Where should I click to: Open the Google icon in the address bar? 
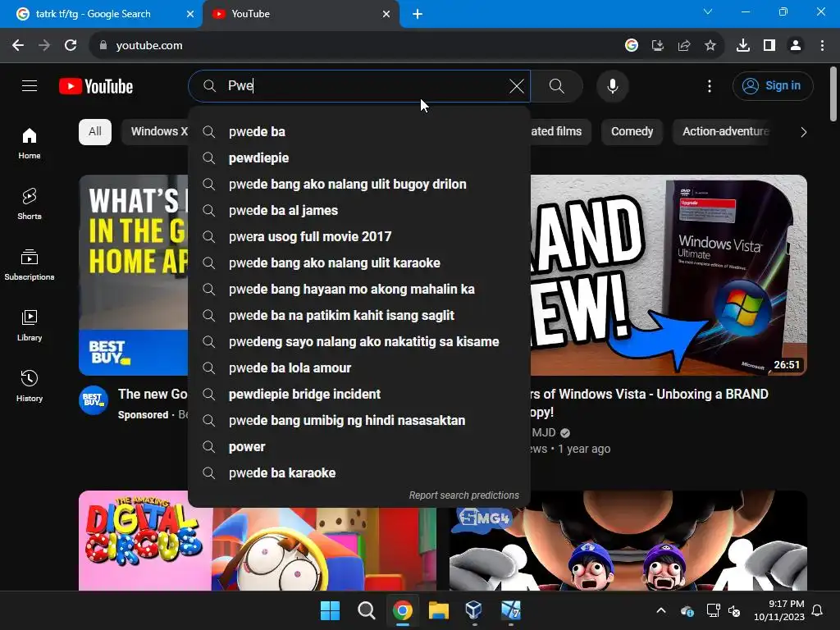point(631,46)
